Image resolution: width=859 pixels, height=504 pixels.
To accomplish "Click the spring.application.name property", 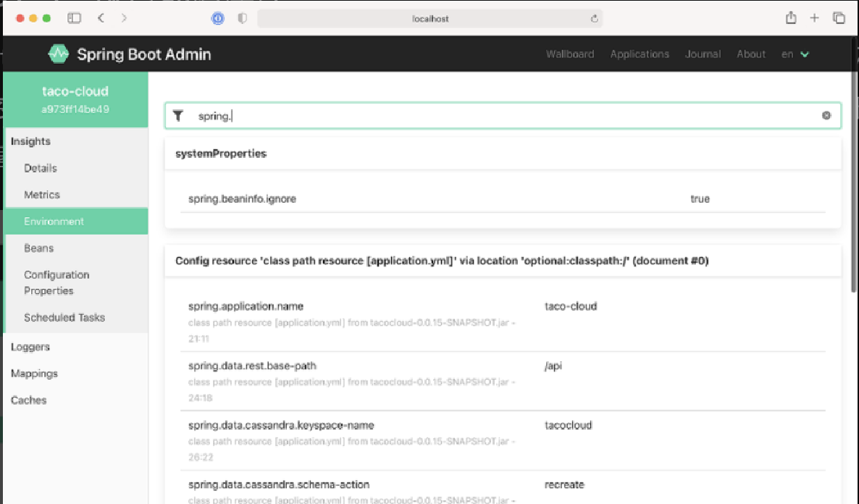I will coord(246,306).
